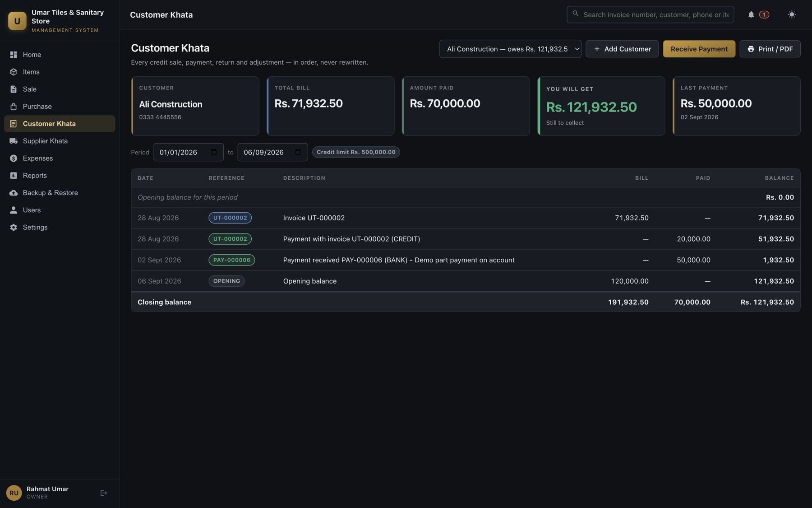This screenshot has width=812, height=508.
Task: Click the Print / PDF button
Action: [770, 49]
